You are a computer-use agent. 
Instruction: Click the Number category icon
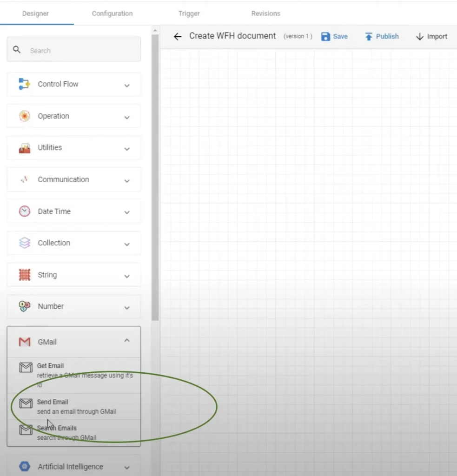[x=24, y=306]
